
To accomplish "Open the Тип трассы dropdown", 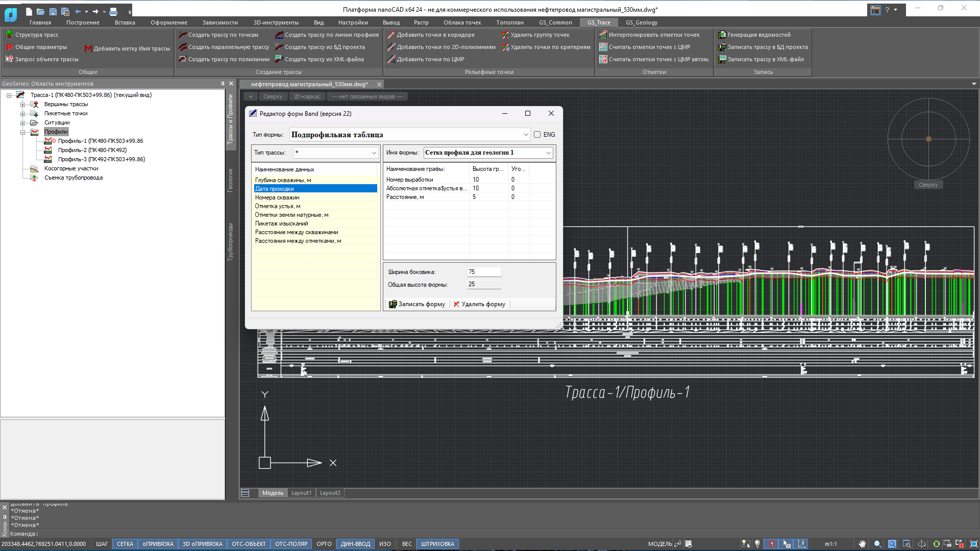I will click(374, 153).
